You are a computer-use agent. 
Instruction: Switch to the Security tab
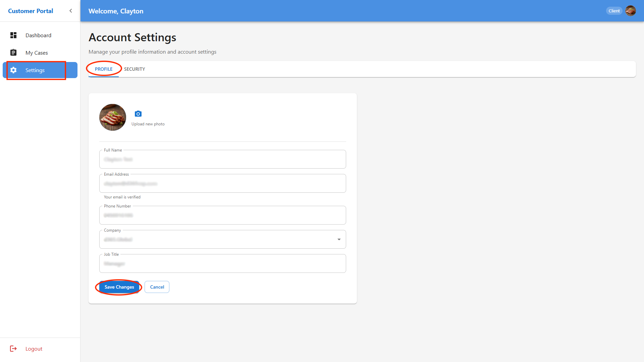point(135,69)
